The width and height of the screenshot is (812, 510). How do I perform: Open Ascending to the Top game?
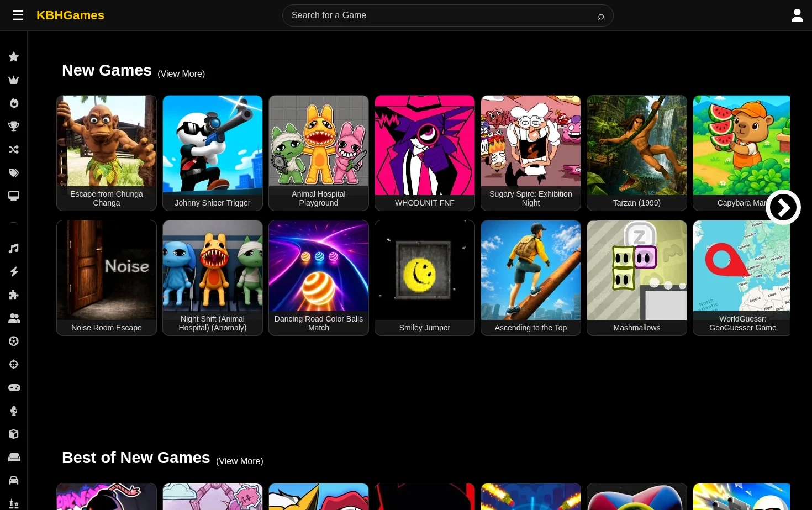tap(531, 278)
